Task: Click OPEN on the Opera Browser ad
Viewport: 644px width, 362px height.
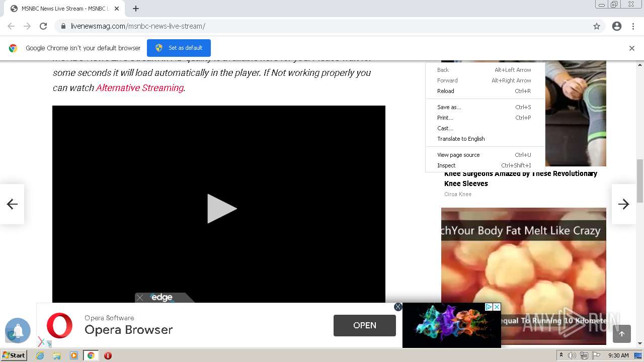Action: (x=365, y=325)
